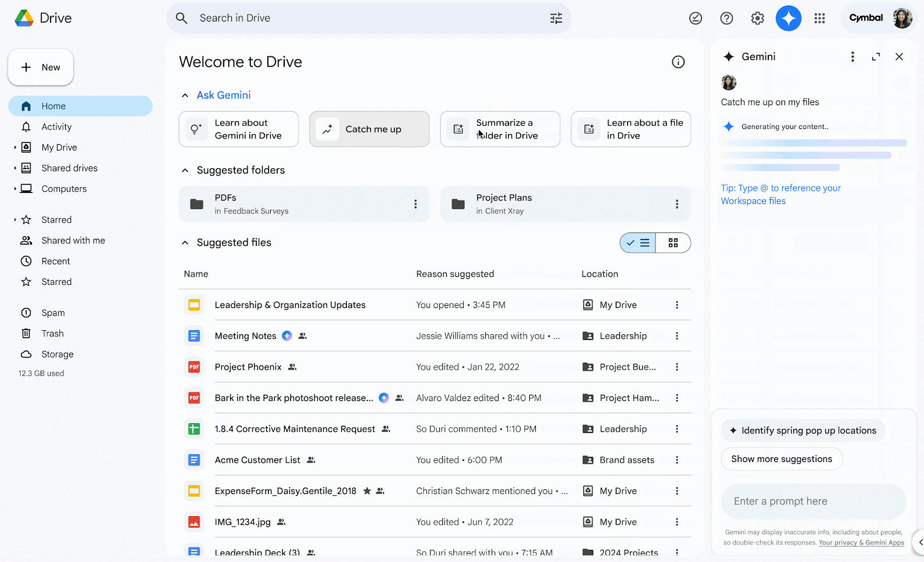Image resolution: width=924 pixels, height=562 pixels.
Task: Open the Settings gear menu
Action: coord(757,19)
